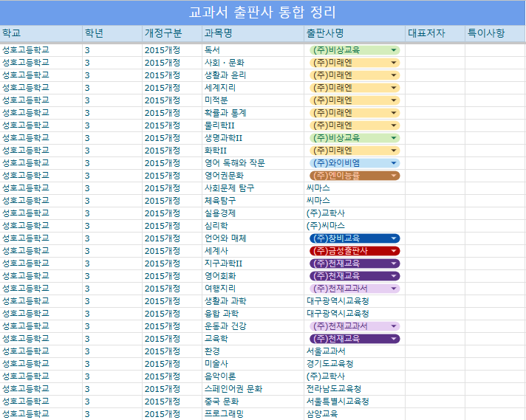
Task: Open (주)엔이능률 dropdown in 영어권문화 row
Action: 394,176
